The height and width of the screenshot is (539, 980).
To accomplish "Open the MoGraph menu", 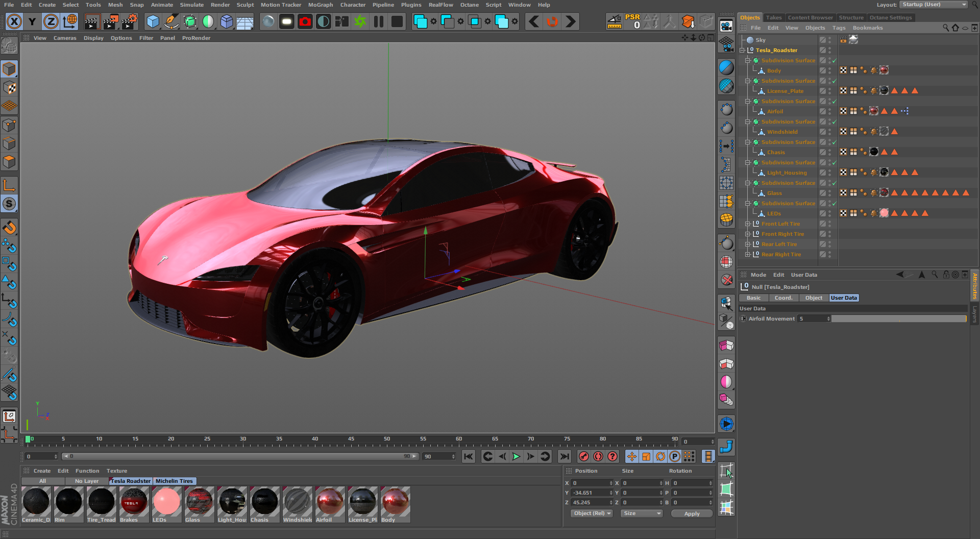I will click(320, 5).
